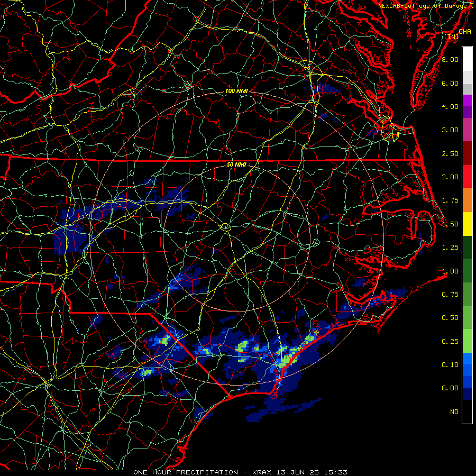Screen dimensions: 476x476
Task: Click the 3.00 legend value
Action: 450,130
